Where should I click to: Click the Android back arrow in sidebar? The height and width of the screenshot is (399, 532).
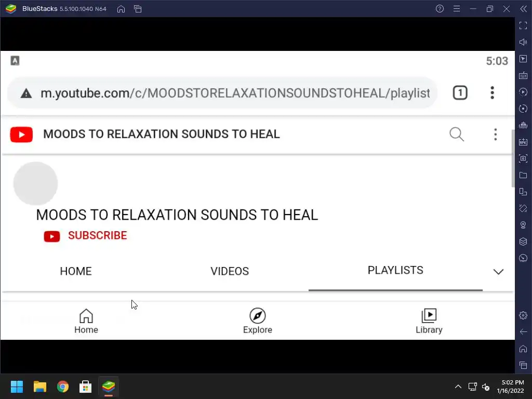point(523,332)
